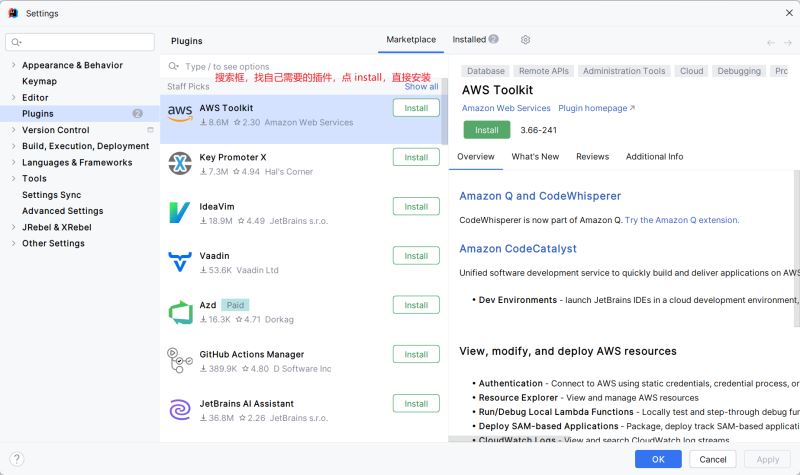Click the Key Promoter X plugin icon

tap(180, 163)
